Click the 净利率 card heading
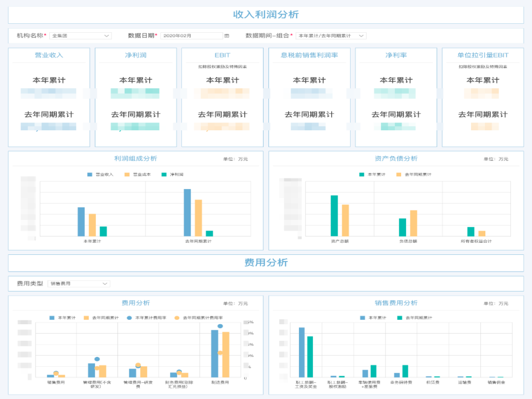This screenshot has height=399, width=532. pos(396,55)
